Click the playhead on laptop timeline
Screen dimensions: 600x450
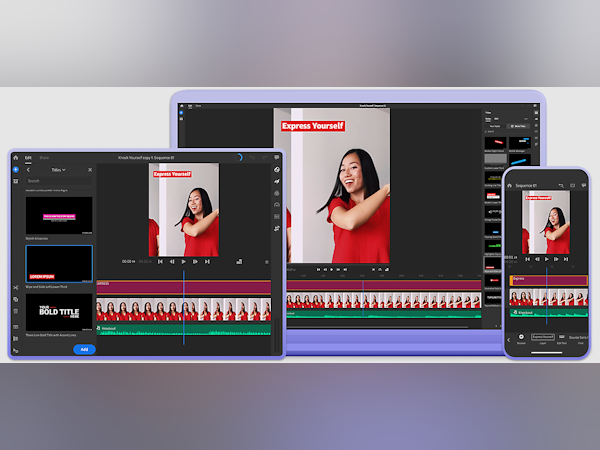[363, 298]
